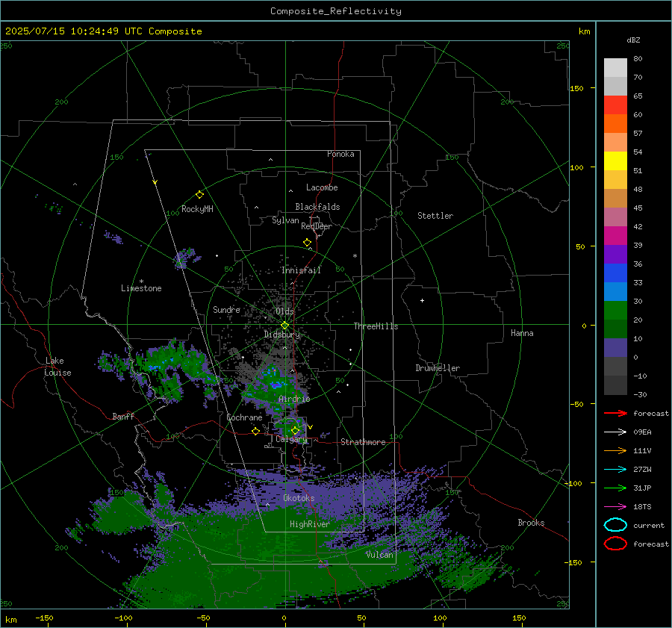Click the Sylvan label

(285, 220)
